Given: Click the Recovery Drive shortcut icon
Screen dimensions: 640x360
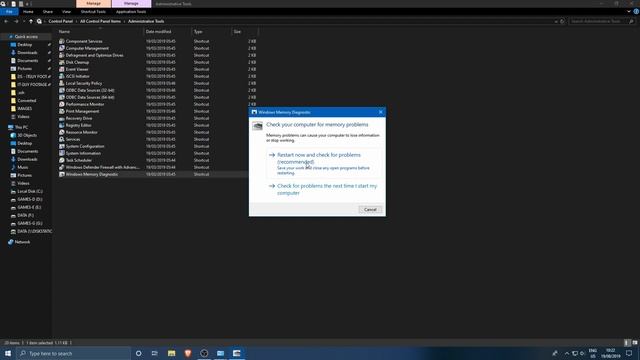Looking at the screenshot, I should coord(62,118).
